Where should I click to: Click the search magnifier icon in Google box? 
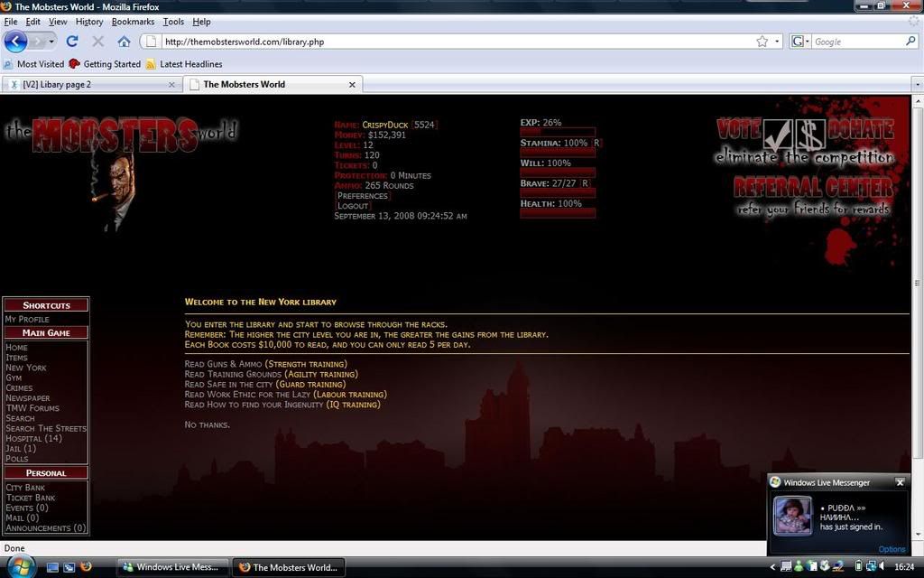[910, 42]
